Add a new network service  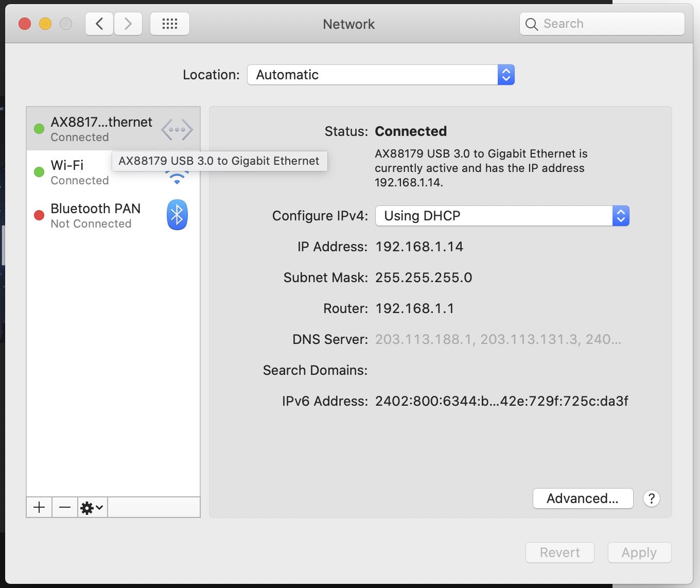[39, 507]
